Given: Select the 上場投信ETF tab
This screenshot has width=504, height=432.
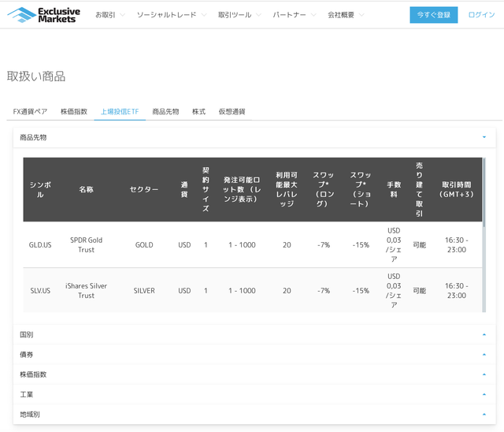Looking at the screenshot, I should [120, 112].
